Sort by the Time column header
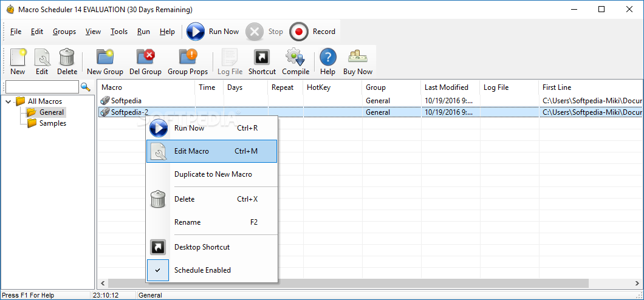 (x=209, y=87)
